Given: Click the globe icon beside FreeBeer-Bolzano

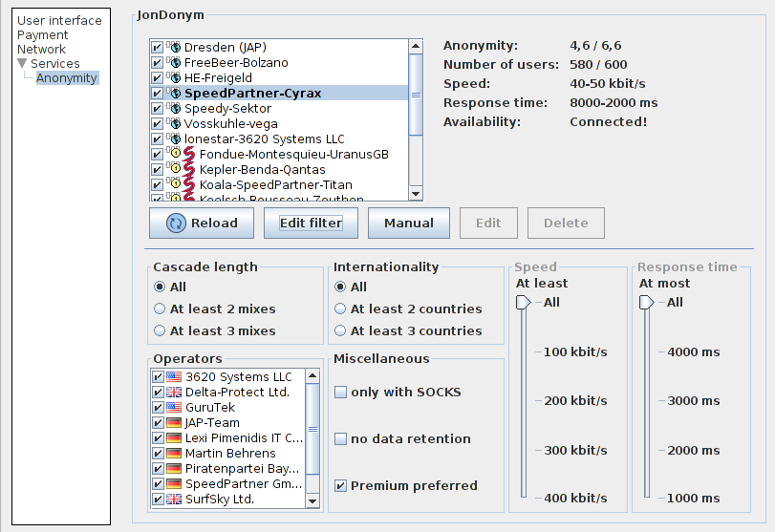Looking at the screenshot, I should coord(176,63).
